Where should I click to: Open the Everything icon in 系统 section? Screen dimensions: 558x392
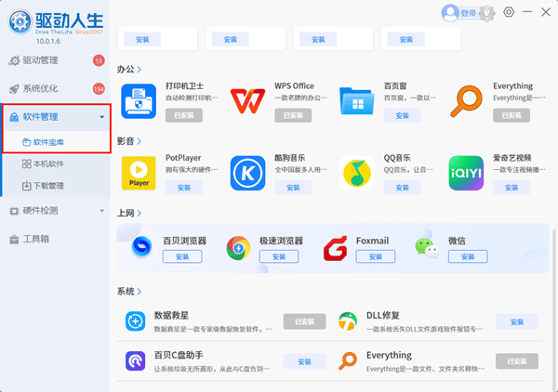point(348,361)
